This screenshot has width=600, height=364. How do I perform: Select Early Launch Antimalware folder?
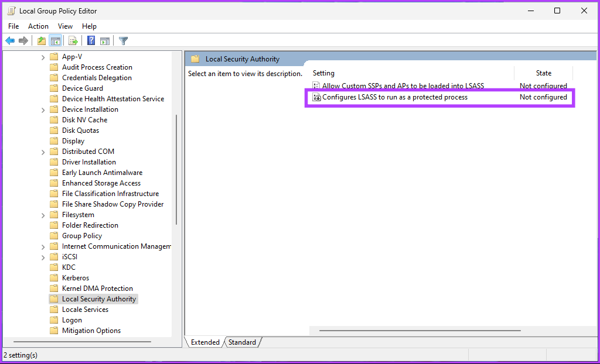coord(102,173)
